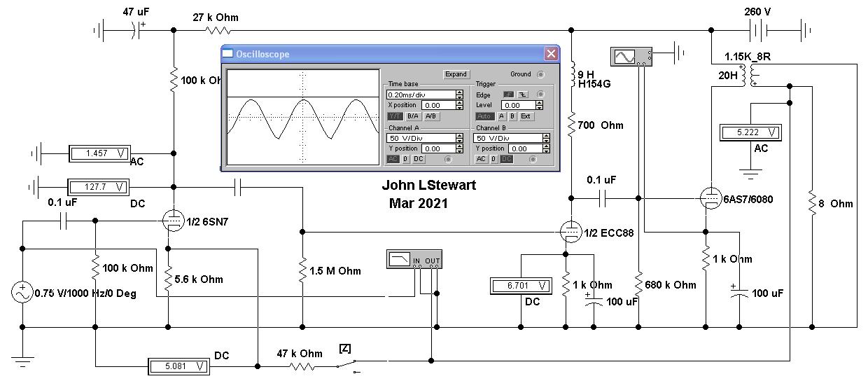This screenshot has height=381, width=868.
Task: Click the Channel B input terminal
Action: click(533, 159)
